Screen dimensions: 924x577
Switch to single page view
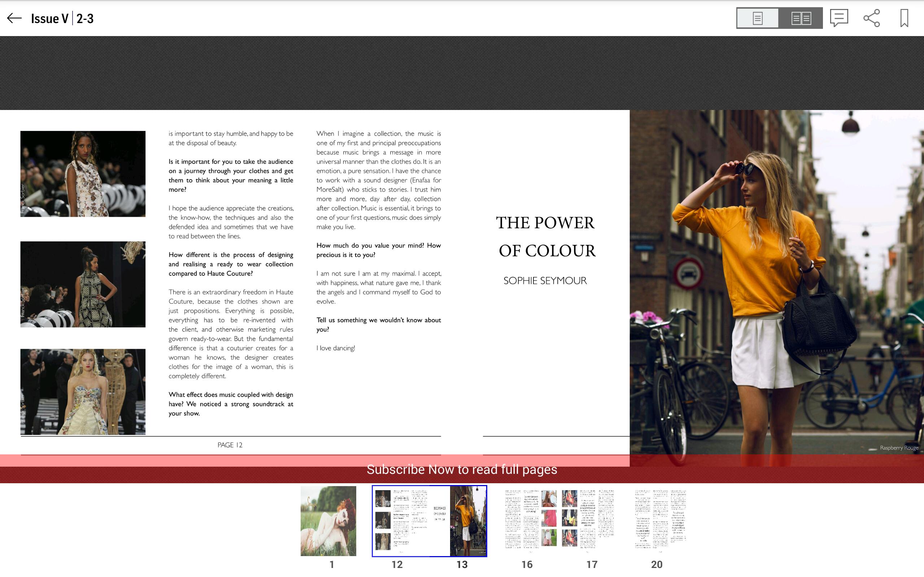tap(758, 18)
